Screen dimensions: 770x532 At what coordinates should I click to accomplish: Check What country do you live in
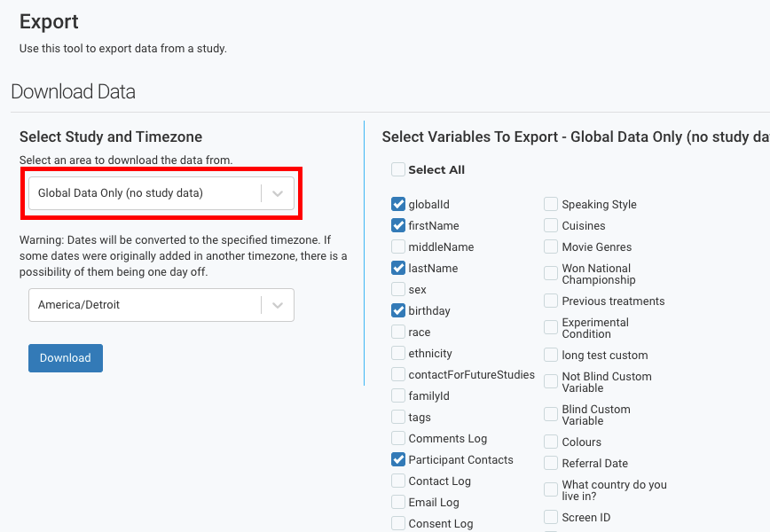(551, 489)
